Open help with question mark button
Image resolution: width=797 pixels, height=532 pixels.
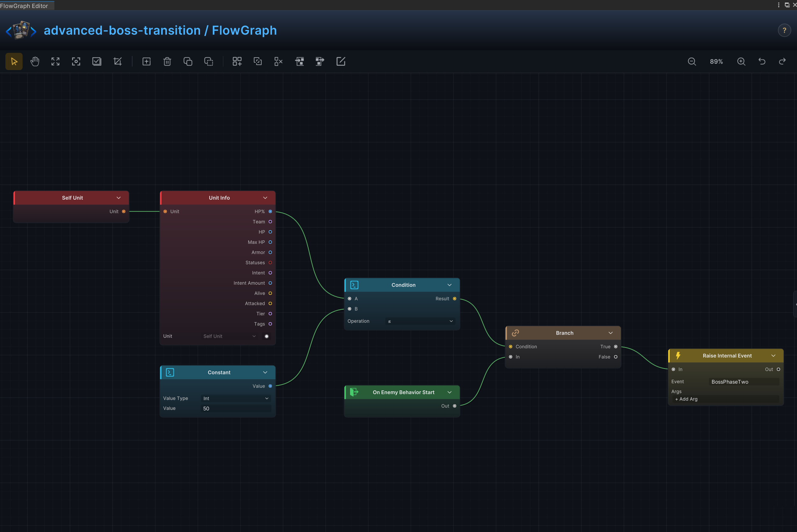tap(784, 30)
